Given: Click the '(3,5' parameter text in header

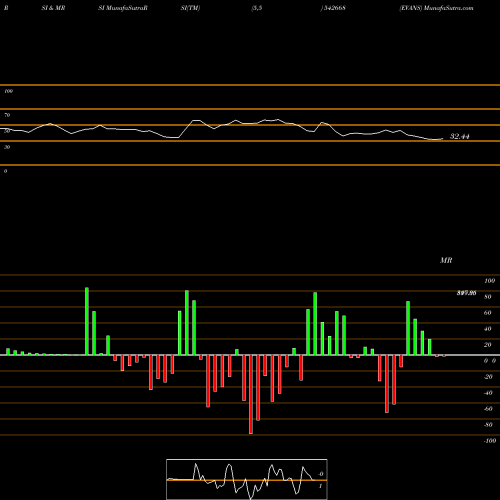Looking at the screenshot, I should click(x=257, y=8).
